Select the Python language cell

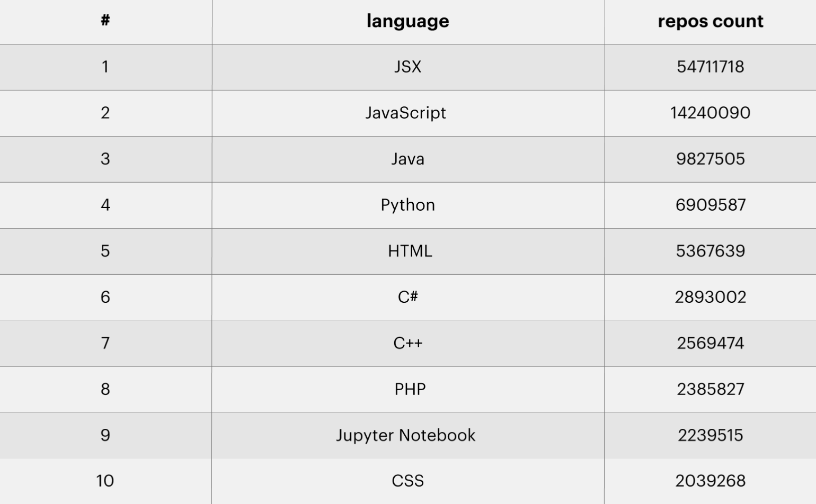(x=407, y=205)
